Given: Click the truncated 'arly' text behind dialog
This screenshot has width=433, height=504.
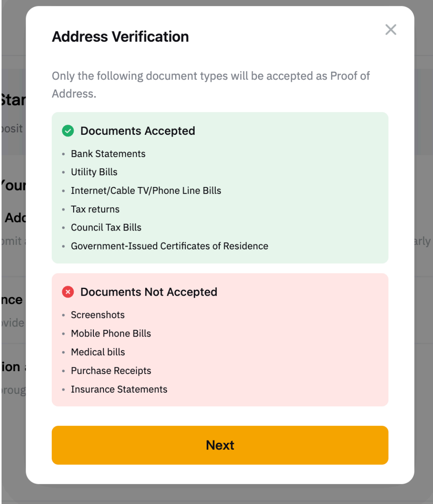Looking at the screenshot, I should coord(423,241).
